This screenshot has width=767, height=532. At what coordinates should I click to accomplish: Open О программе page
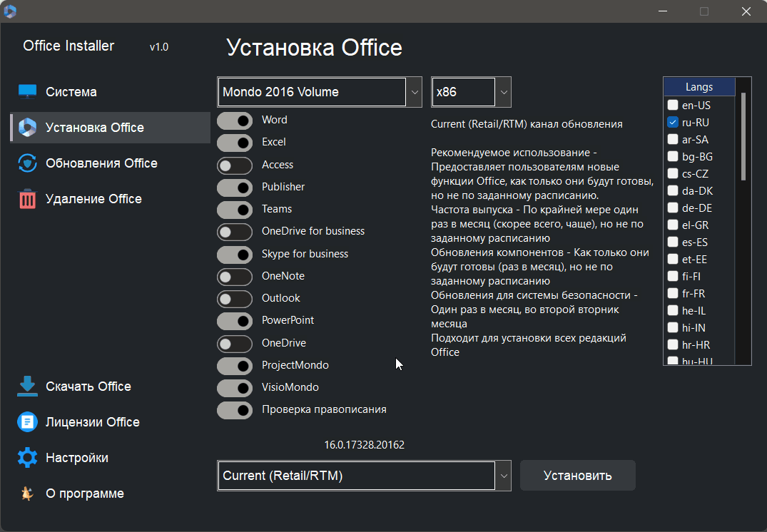(110, 493)
